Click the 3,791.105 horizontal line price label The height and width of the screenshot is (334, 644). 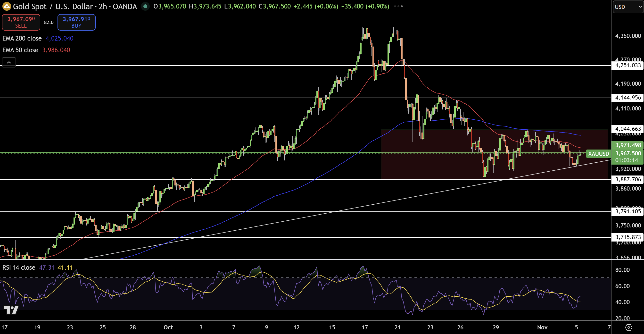627,211
